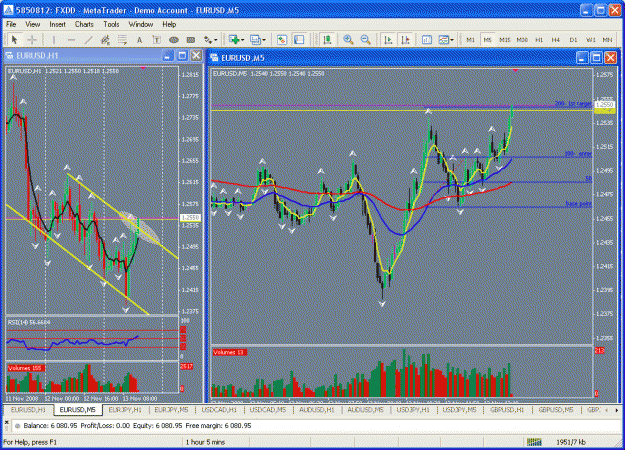Open the GBPUSD,M5 chart tab

(x=556, y=410)
